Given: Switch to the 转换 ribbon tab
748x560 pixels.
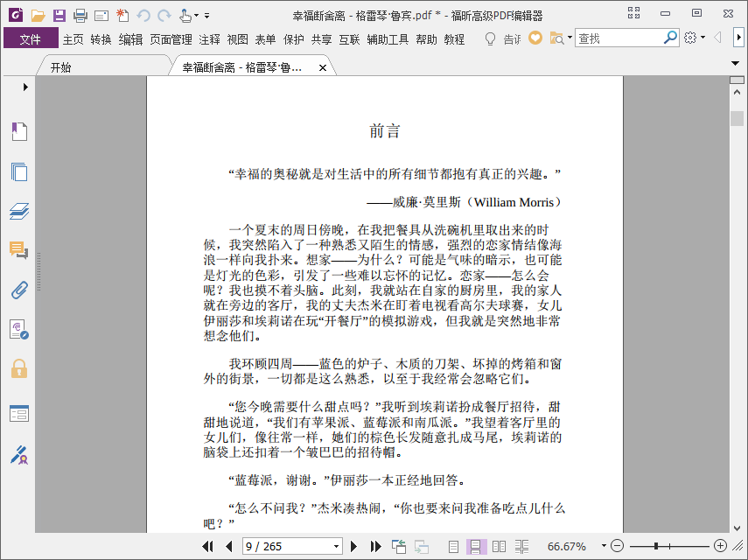Looking at the screenshot, I should click(x=101, y=39).
